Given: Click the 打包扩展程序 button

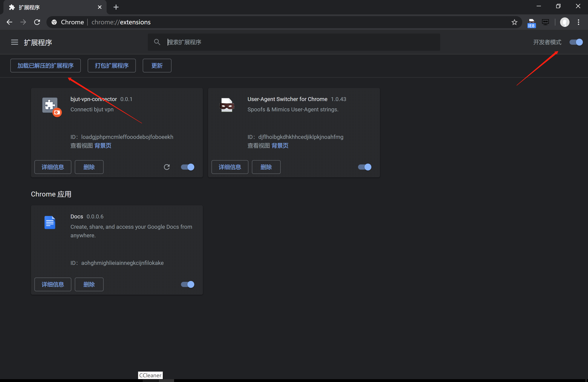Looking at the screenshot, I should coord(112,66).
